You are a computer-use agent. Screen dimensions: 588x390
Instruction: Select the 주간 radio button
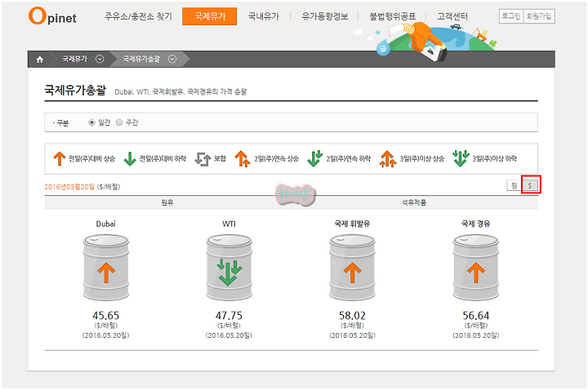(x=119, y=122)
